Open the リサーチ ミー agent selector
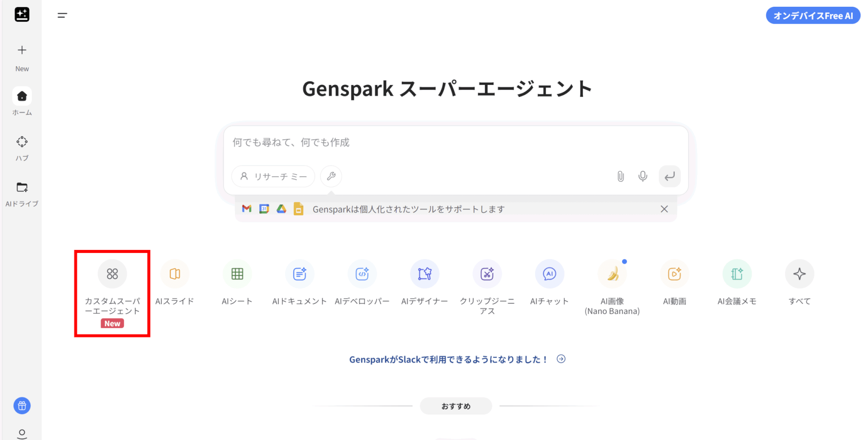The image size is (868, 440). [x=273, y=176]
